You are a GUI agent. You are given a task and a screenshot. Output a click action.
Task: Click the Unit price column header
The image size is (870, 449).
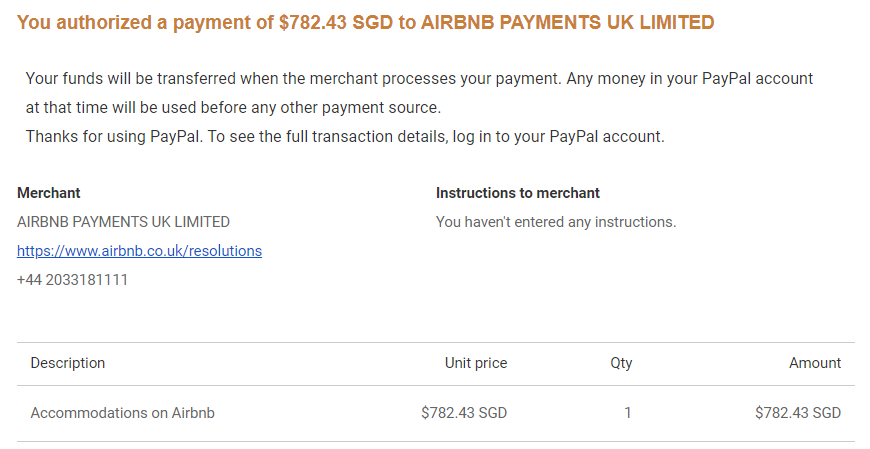(x=476, y=363)
